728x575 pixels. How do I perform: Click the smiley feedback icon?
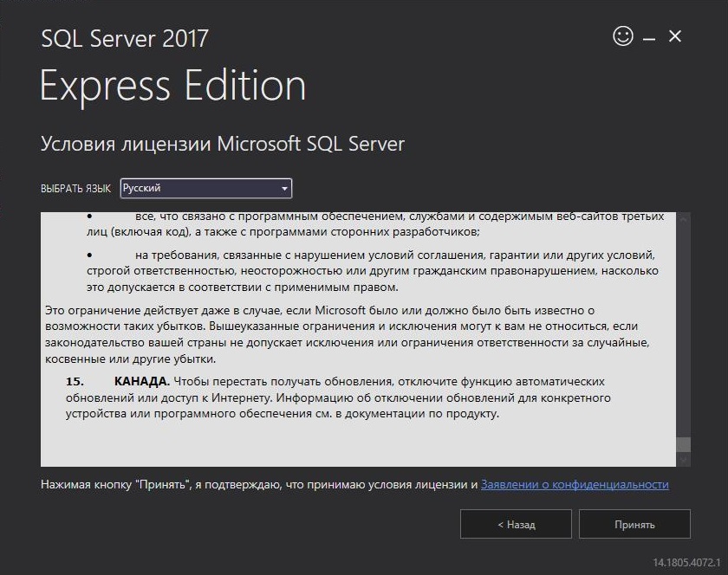pyautogui.click(x=622, y=36)
